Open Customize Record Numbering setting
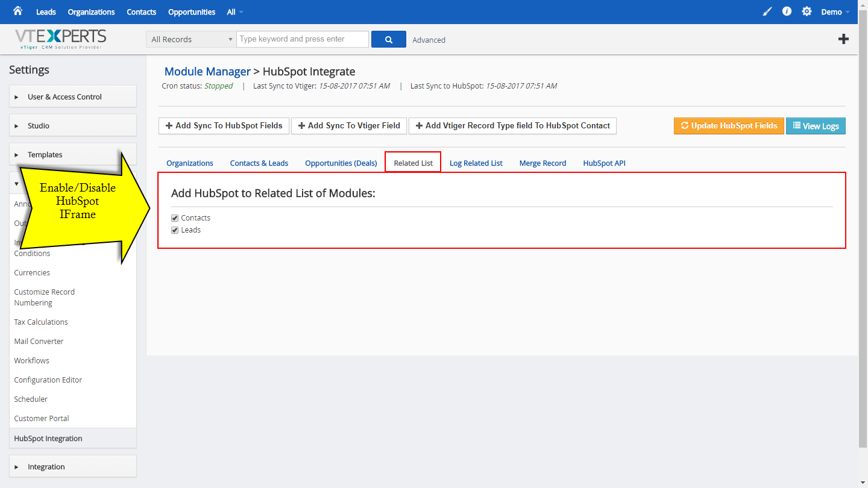Viewport: 868px width, 488px height. [45, 297]
